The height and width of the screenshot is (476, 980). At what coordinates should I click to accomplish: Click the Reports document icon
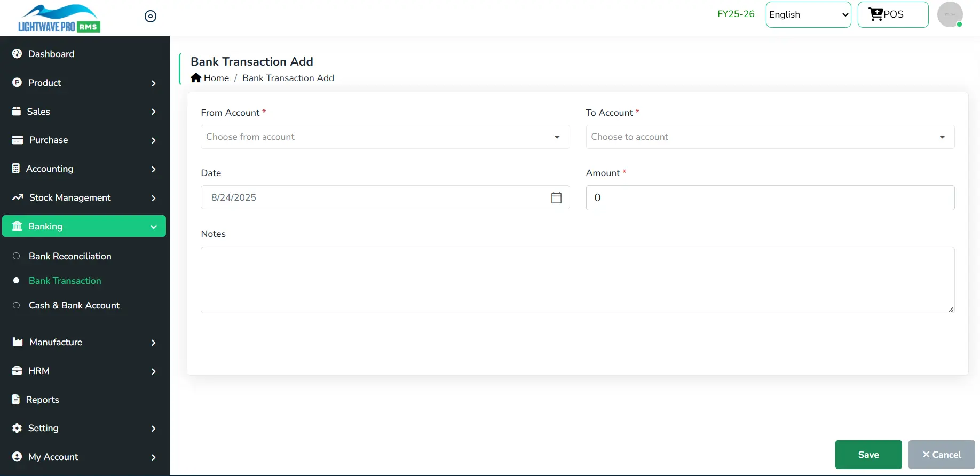click(x=16, y=400)
